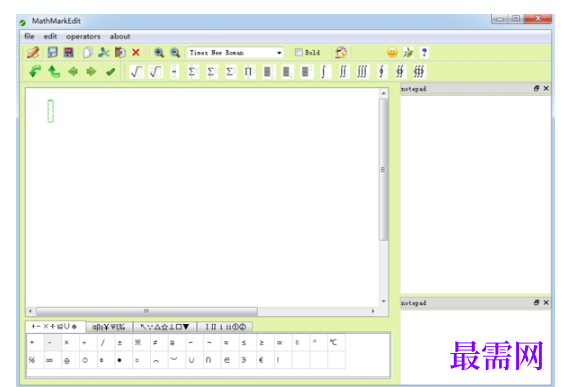Enable the Bold checkbox
Screen dimensions: 562x387
tap(299, 52)
